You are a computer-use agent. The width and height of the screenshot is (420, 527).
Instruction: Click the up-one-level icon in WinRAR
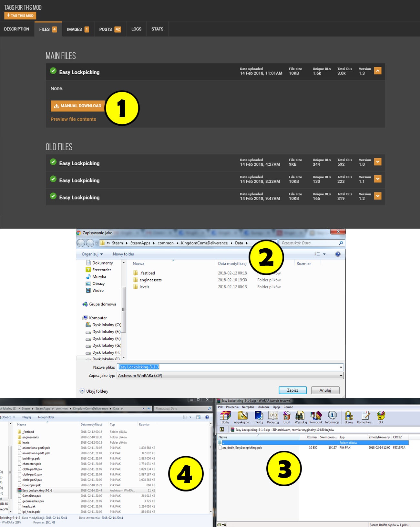[222, 429]
